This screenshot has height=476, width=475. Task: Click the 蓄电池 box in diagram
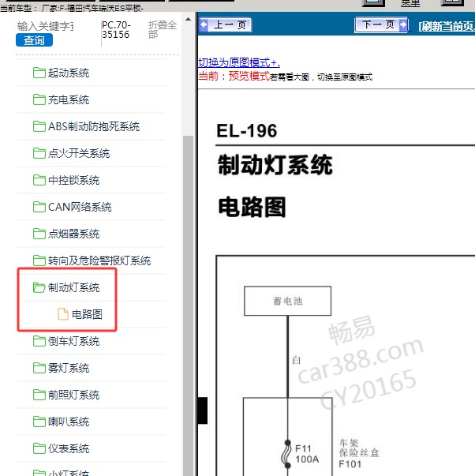tap(287, 301)
